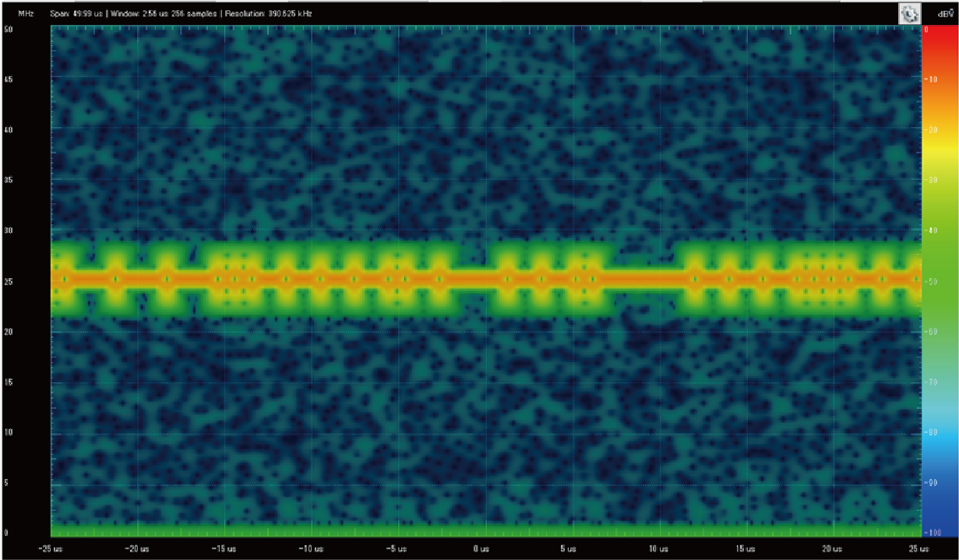
Task: Click the -25 us time axis label
Action: pos(51,548)
